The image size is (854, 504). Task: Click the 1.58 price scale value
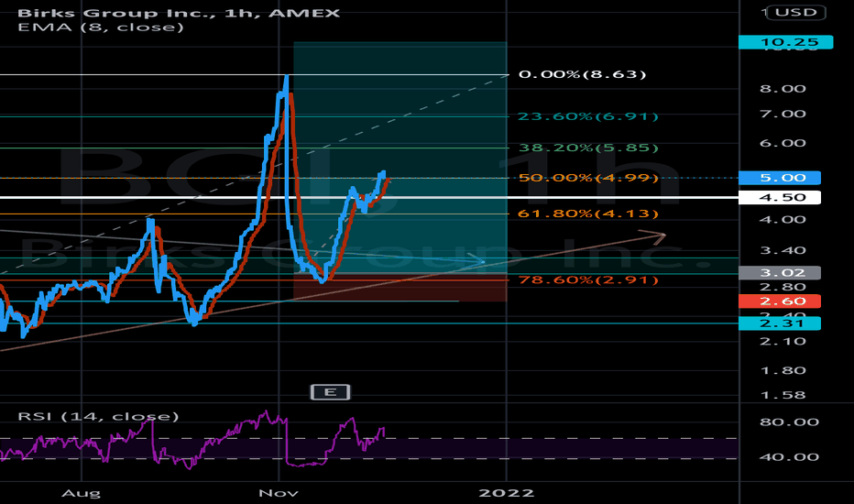point(783,395)
